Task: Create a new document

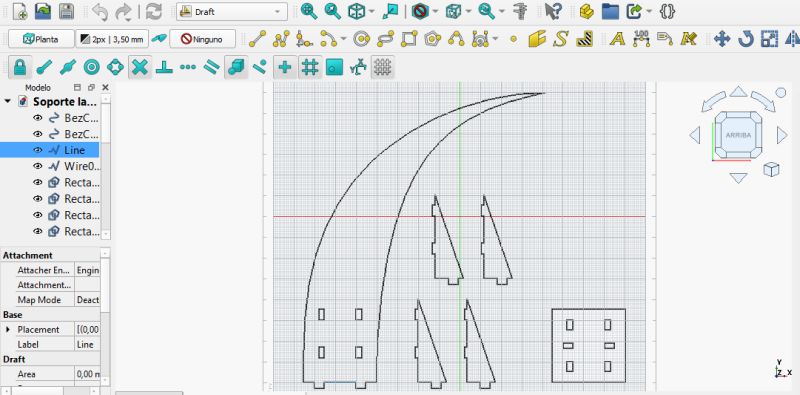Action: tap(19, 11)
